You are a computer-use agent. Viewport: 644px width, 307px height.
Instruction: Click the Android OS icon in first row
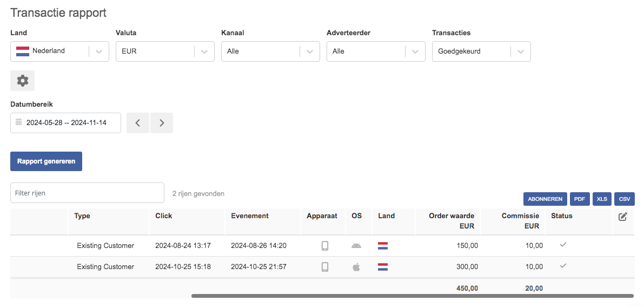click(356, 246)
